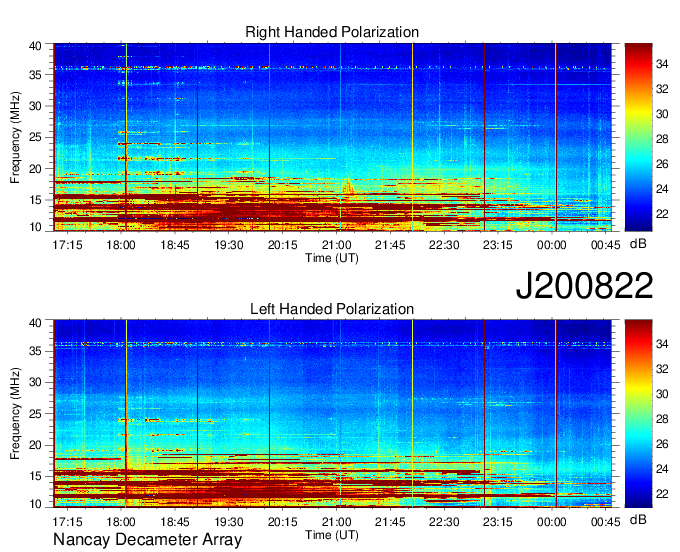Screen dimensions: 680x552
Task: Click the 22 dB label on the right-handed colorbar
Action: pos(662,214)
